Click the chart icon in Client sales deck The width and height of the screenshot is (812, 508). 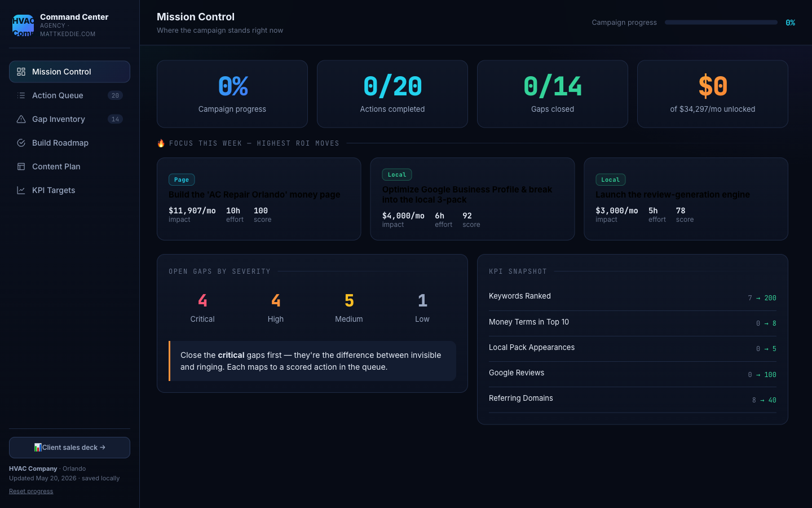point(38,447)
